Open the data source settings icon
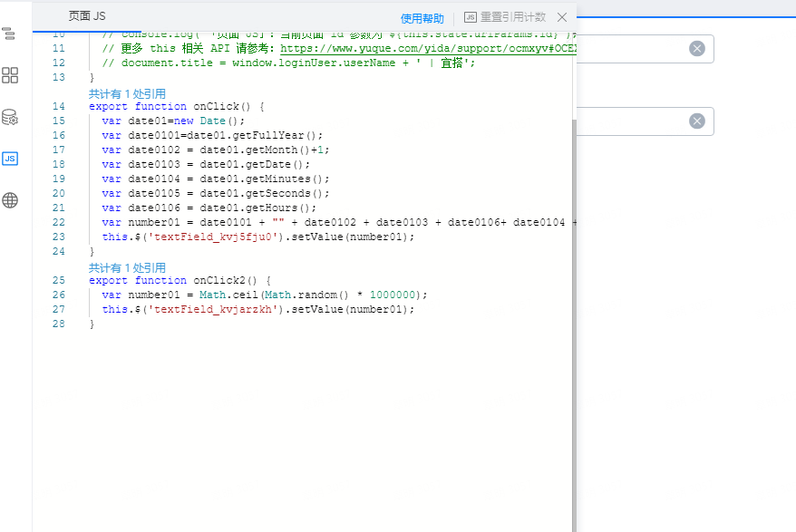 (x=10, y=117)
